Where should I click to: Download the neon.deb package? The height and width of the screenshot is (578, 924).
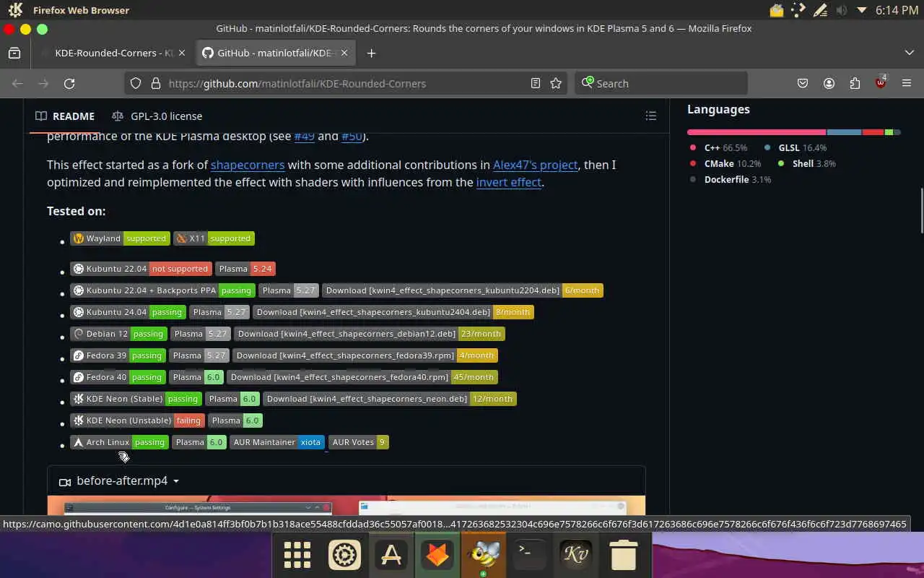pyautogui.click(x=390, y=399)
